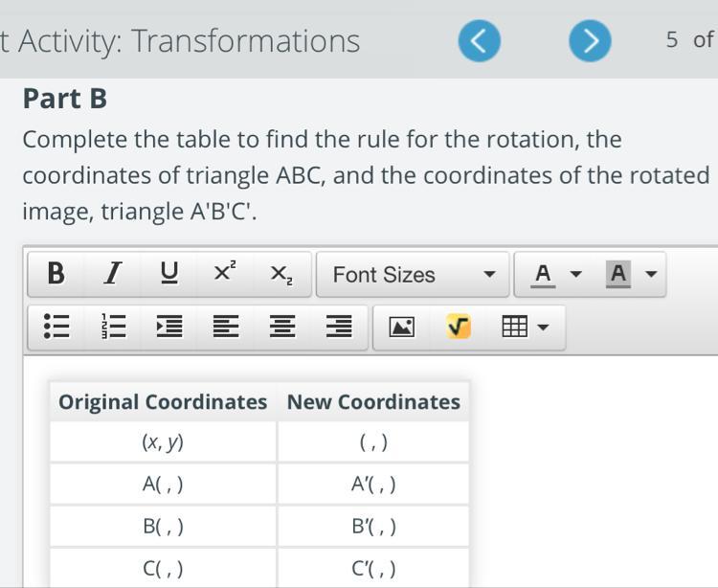Align text to the right
718x588 pixels.
(x=339, y=327)
